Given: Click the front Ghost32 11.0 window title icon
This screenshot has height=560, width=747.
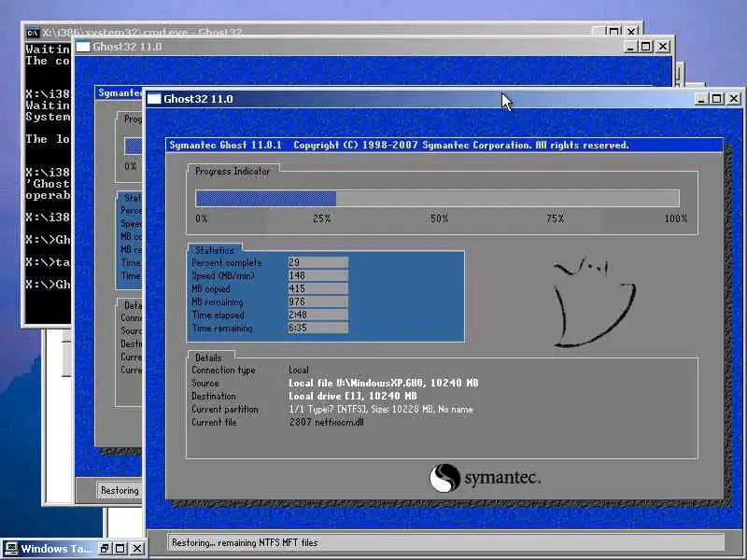Looking at the screenshot, I should 154,99.
